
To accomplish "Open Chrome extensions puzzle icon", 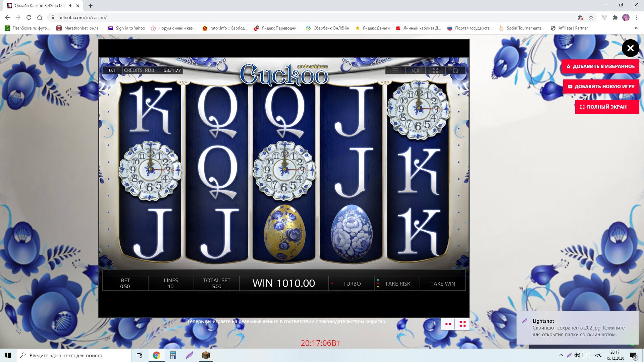I will [615, 17].
